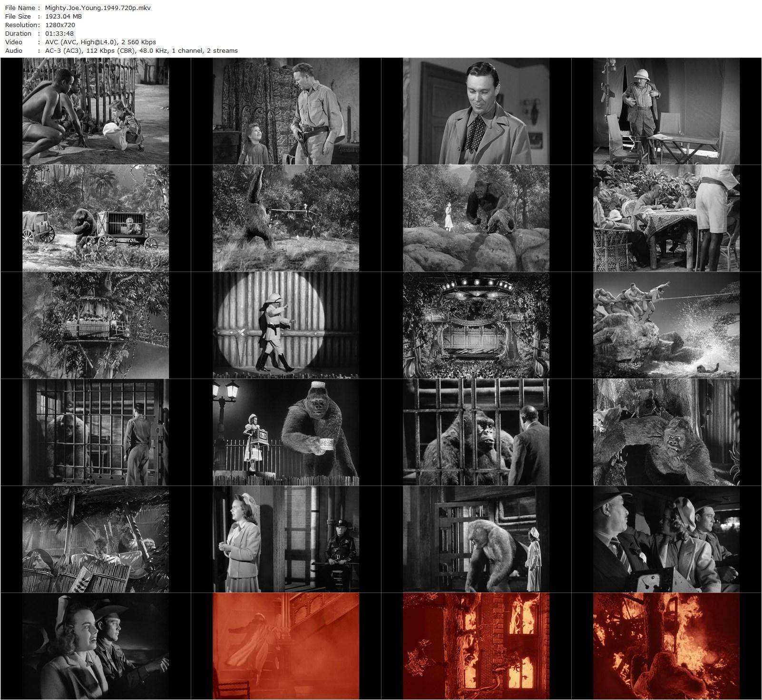Screen dimensions: 762x700
Task: Select the 1280x720 resolution text
Action: 60,25
